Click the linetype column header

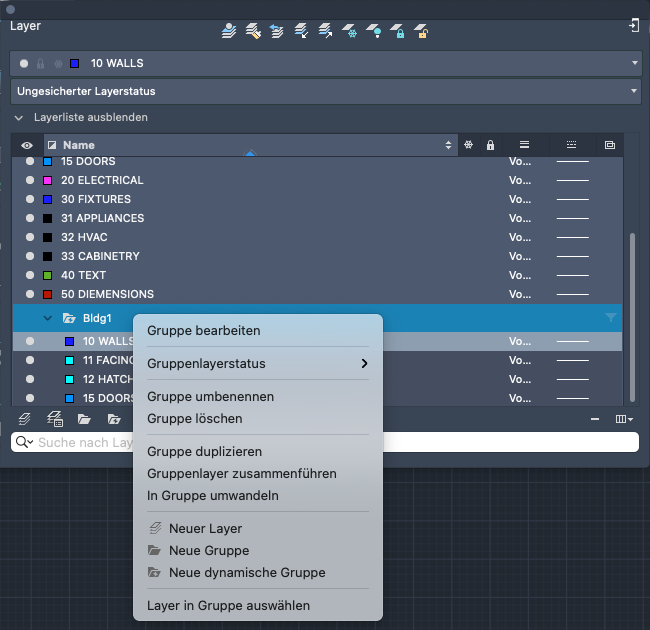571,145
